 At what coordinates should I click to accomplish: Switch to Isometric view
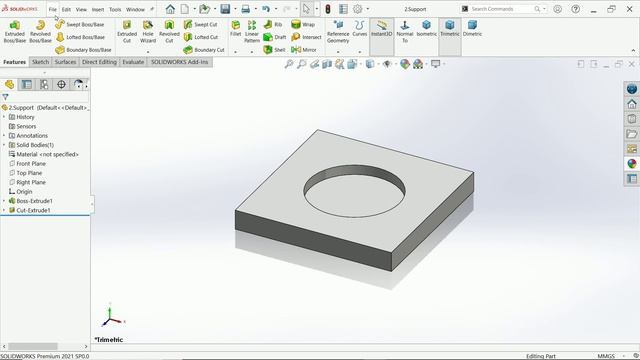427,29
